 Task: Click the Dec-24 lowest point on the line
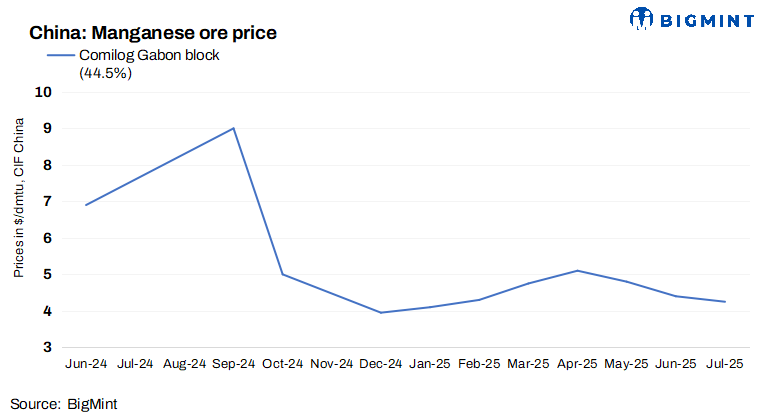380,313
